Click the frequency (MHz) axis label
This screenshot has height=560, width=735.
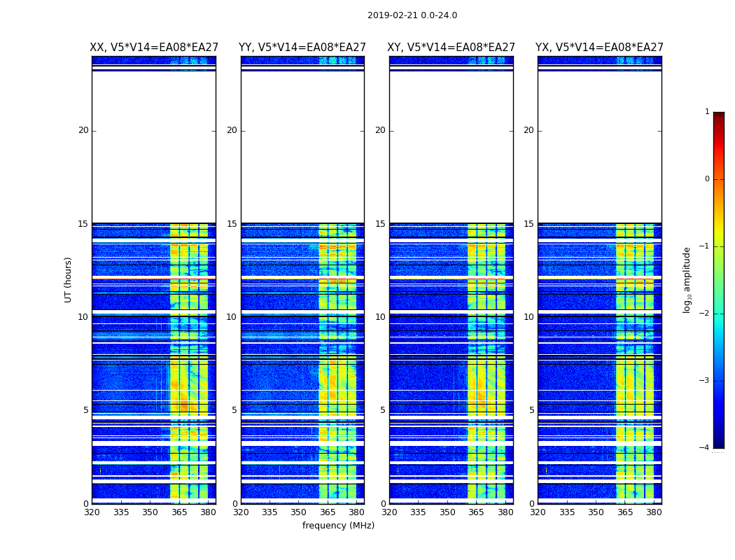pyautogui.click(x=338, y=525)
